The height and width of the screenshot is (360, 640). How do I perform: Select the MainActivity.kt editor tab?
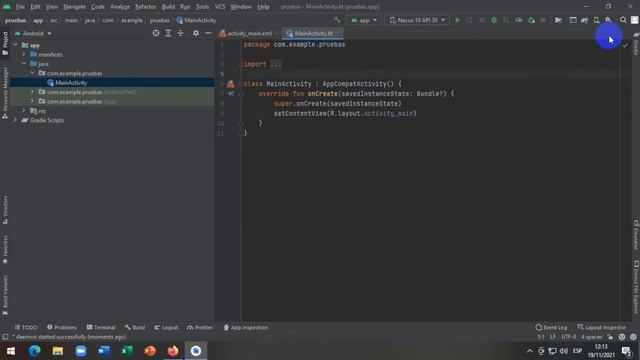pos(313,33)
